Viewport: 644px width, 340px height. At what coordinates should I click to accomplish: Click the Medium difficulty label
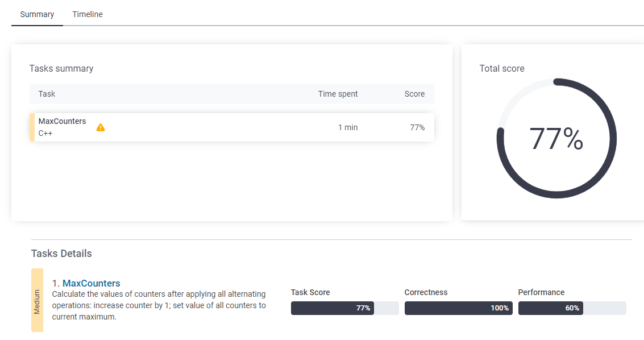coord(37,300)
